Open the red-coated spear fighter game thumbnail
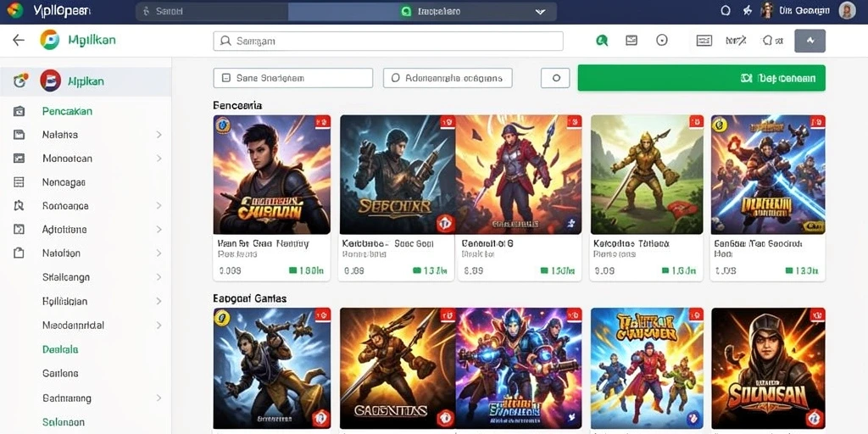 click(518, 175)
